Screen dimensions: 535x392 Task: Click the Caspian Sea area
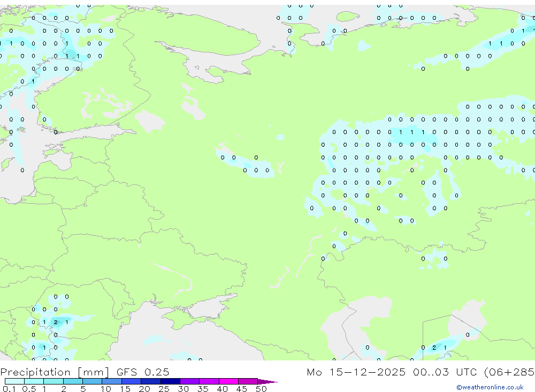337,326
